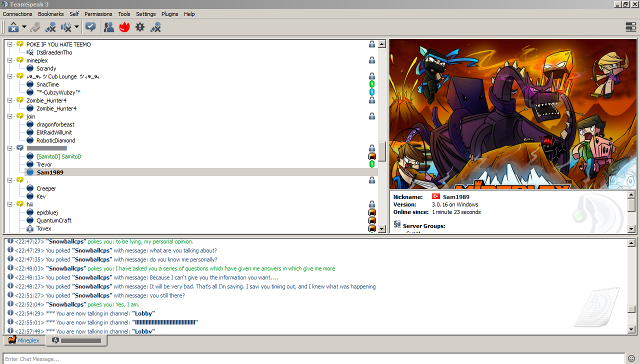Click green gem badge on Trevor row
640x364 pixels.
pyautogui.click(x=371, y=164)
